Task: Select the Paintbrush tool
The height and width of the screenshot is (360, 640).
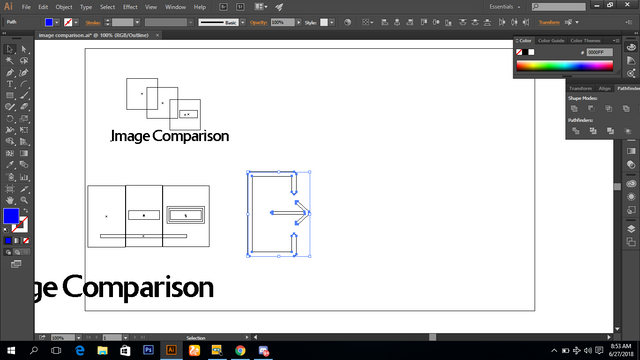Action: pyautogui.click(x=24, y=96)
